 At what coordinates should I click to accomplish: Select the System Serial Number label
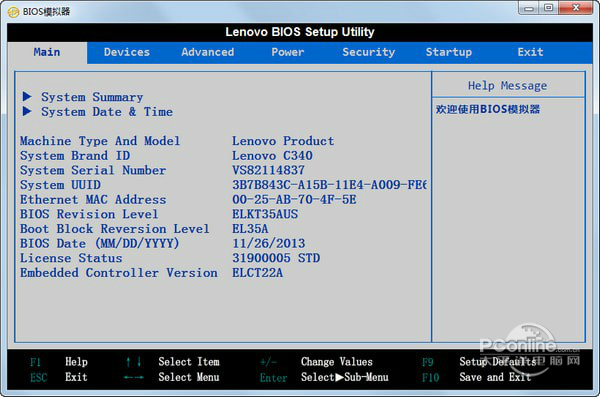[93, 170]
